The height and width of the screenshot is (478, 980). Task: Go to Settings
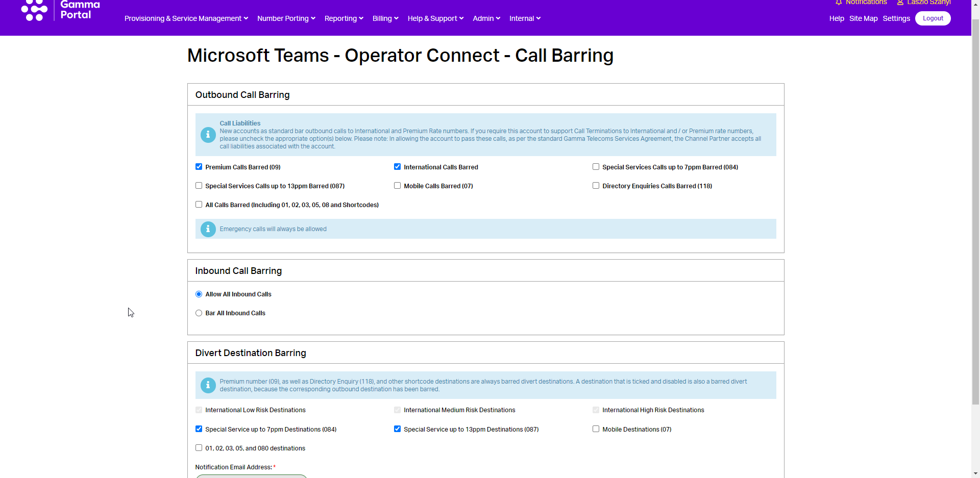[896, 18]
